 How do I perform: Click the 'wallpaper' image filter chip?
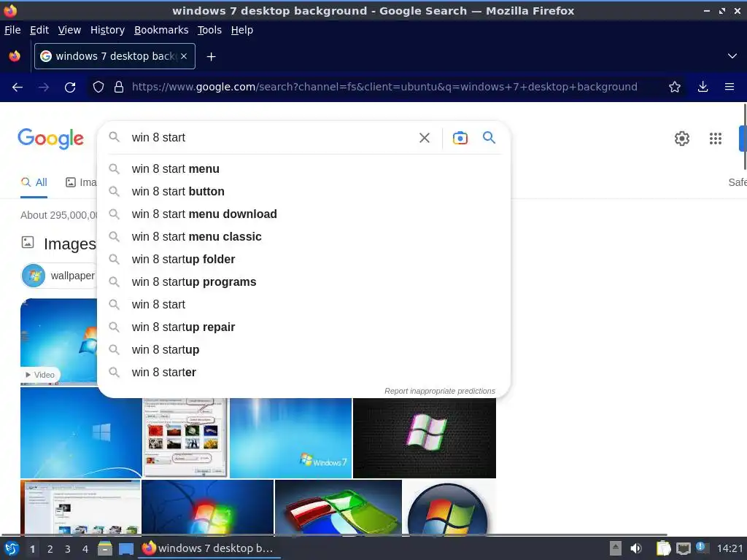pos(59,276)
